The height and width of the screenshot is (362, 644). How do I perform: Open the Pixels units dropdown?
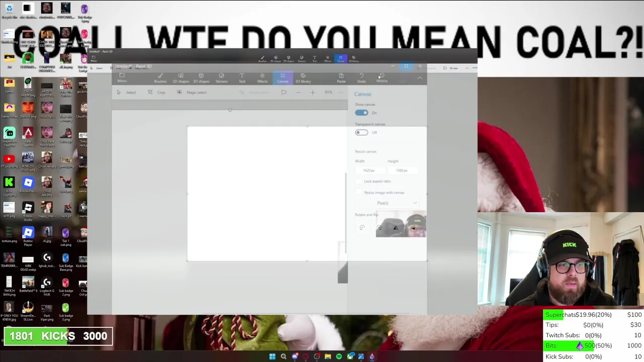click(387, 203)
